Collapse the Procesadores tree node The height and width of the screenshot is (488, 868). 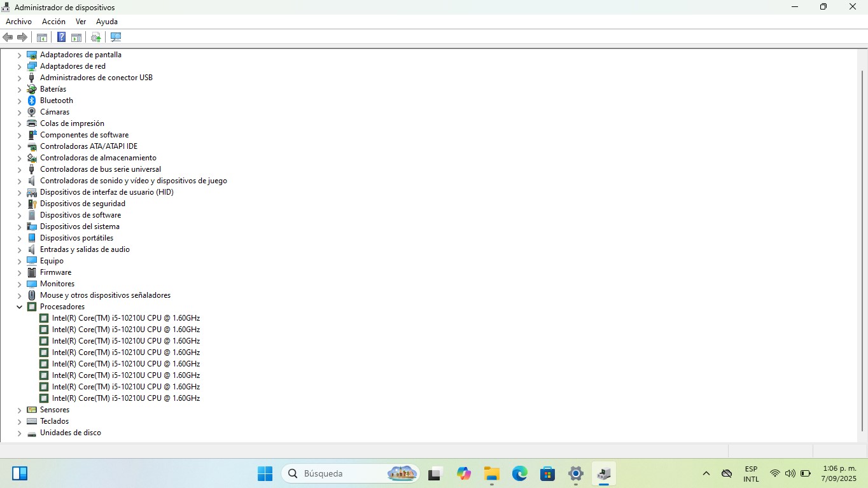coord(19,307)
